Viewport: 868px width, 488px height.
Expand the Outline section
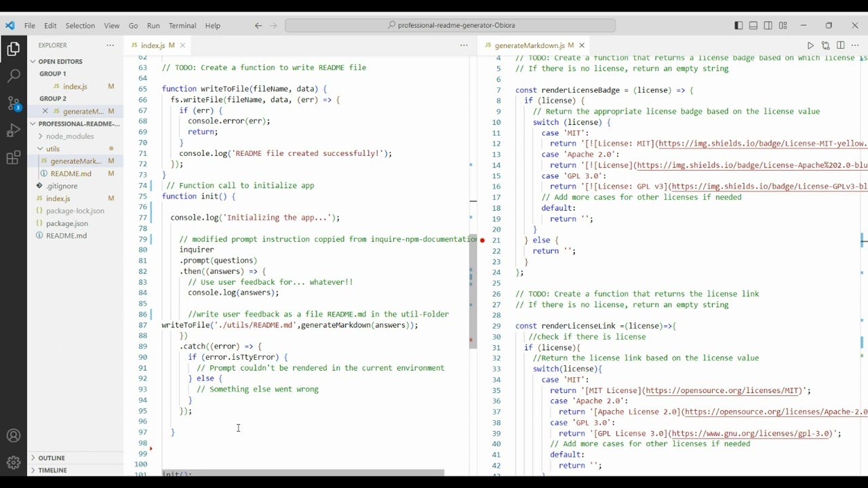[75, 457]
